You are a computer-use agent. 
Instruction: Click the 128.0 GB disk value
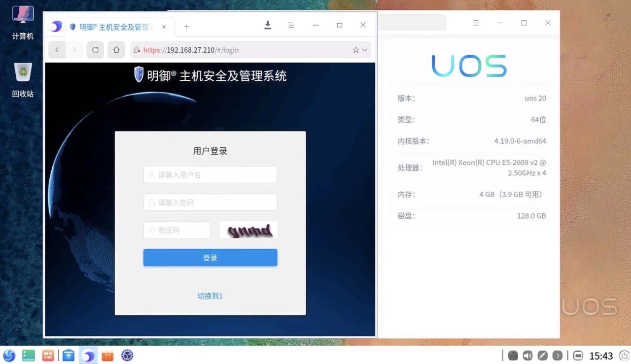click(x=531, y=216)
